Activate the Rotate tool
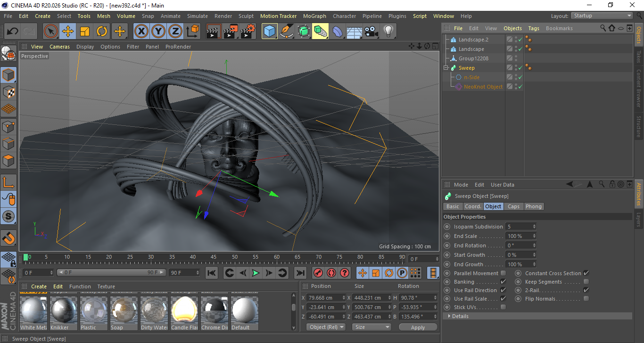Viewport: 644px width, 343px height. coord(102,32)
